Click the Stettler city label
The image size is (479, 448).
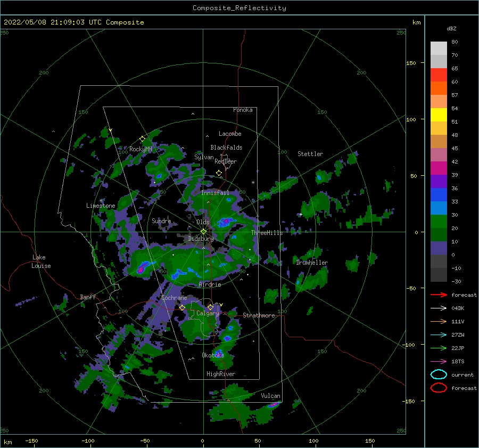pyautogui.click(x=310, y=154)
